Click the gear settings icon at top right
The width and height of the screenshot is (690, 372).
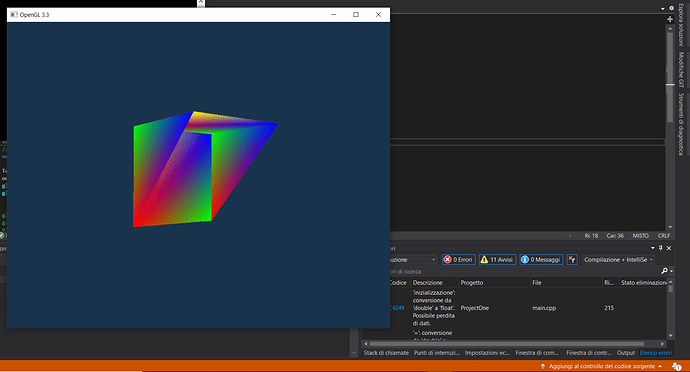click(672, 8)
